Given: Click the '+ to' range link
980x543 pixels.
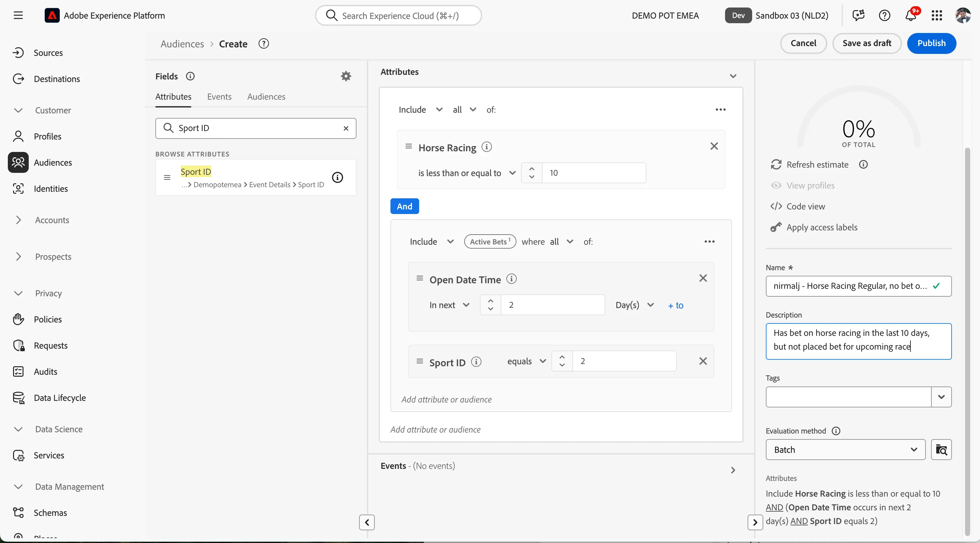Looking at the screenshot, I should [676, 305].
